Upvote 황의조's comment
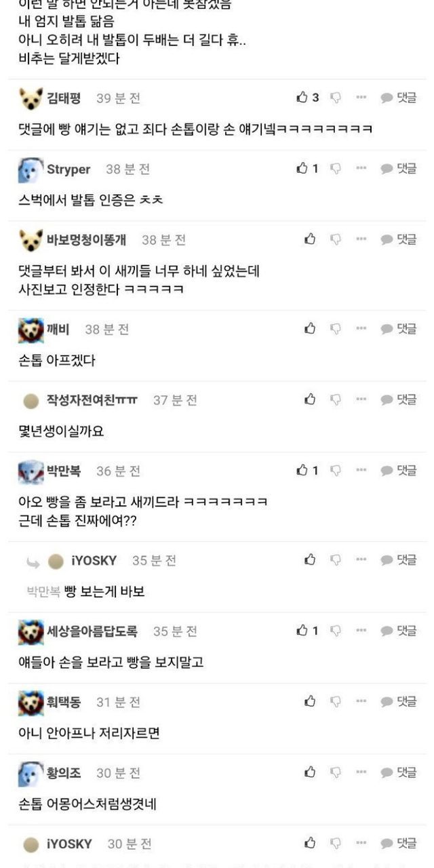Screen dimensions: 434x868 (x=311, y=772)
